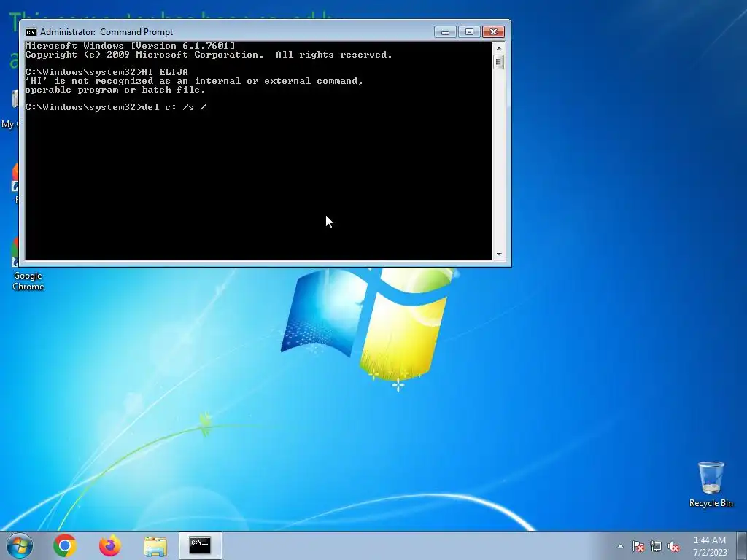Click the console scrollbar thumb
Image resolution: width=747 pixels, height=560 pixels.
(499, 62)
